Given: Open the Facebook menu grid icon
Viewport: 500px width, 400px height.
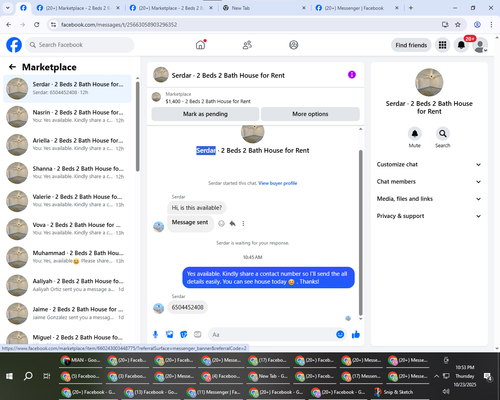Looking at the screenshot, I should tap(442, 45).
